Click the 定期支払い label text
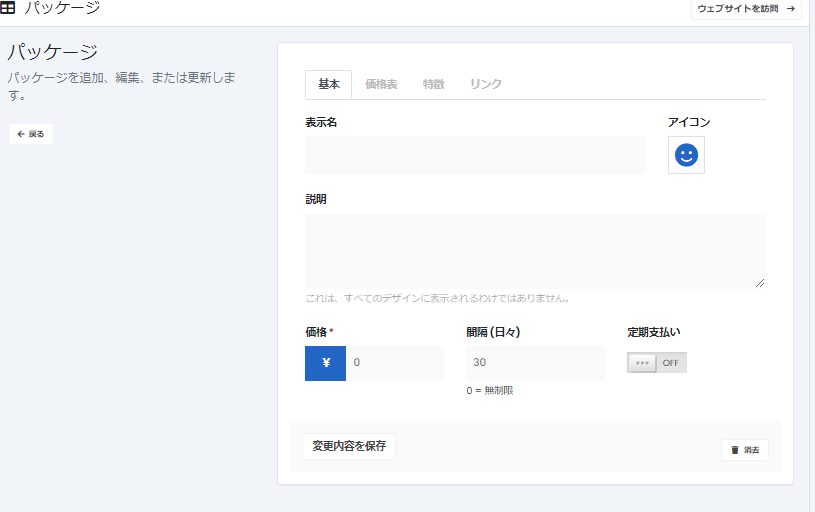The width and height of the screenshot is (815, 512). [x=653, y=332]
